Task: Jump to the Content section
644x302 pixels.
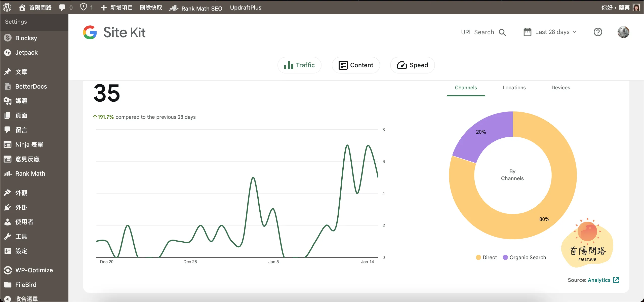Action: click(x=356, y=65)
